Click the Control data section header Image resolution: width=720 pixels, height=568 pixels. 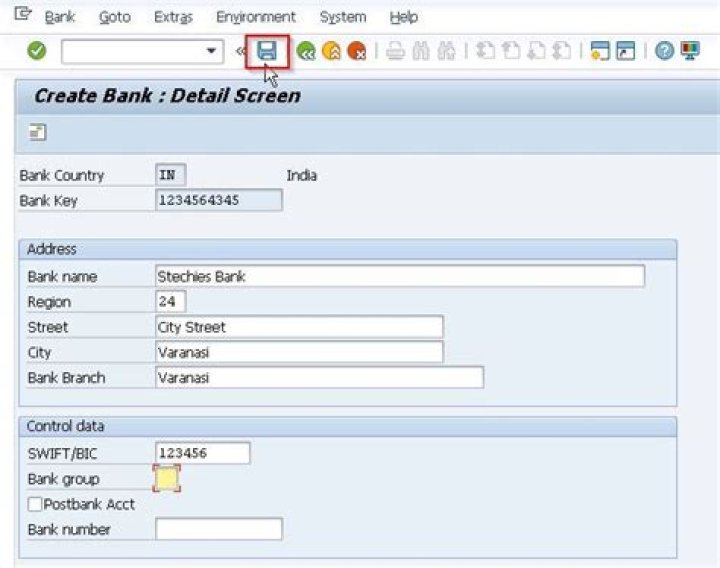[x=348, y=427]
